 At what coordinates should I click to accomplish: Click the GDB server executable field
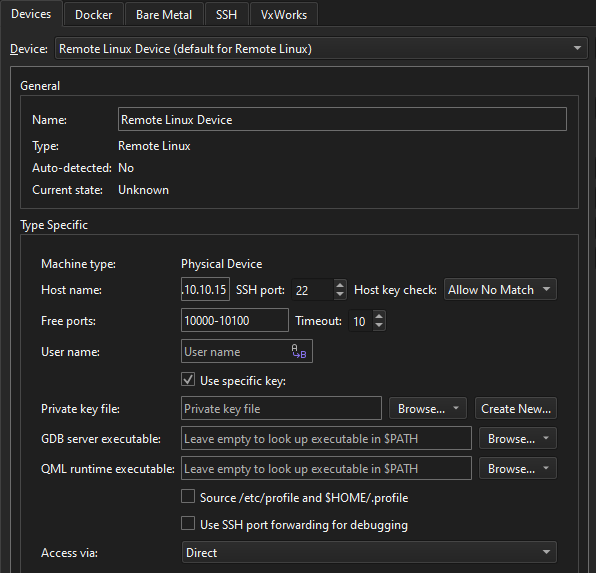pos(326,438)
